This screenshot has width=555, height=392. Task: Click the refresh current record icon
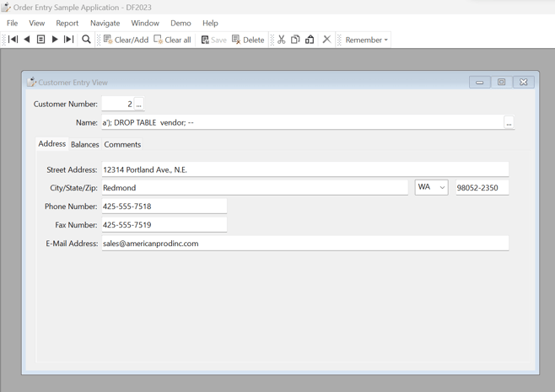coord(40,40)
